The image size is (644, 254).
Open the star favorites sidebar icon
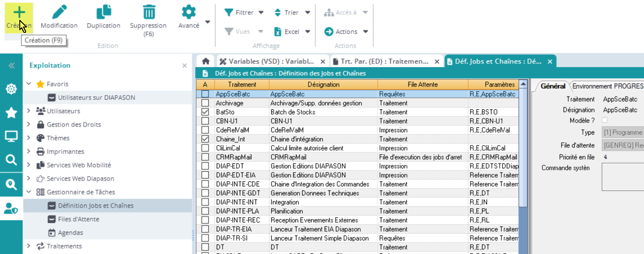(11, 113)
